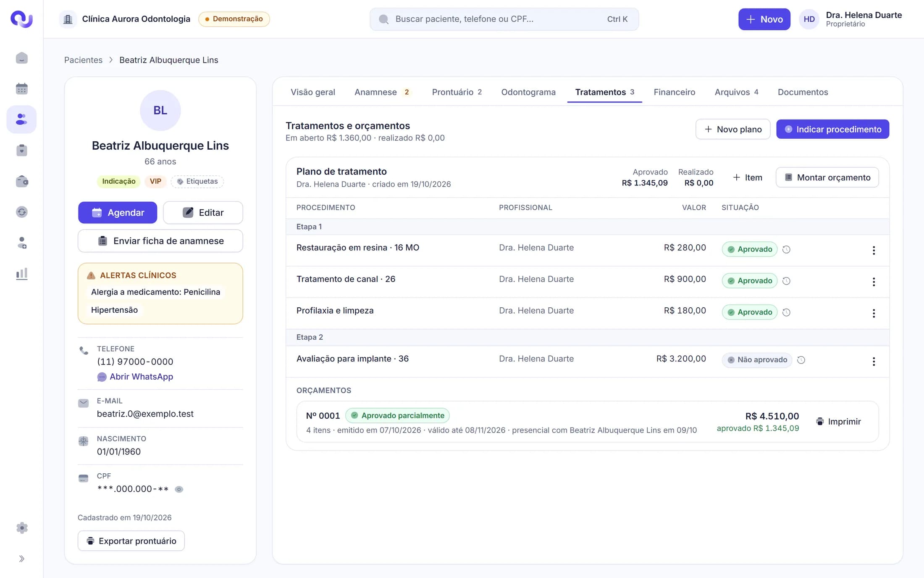Expand the sidebar with double chevron
Image resolution: width=924 pixels, height=578 pixels.
[21, 559]
